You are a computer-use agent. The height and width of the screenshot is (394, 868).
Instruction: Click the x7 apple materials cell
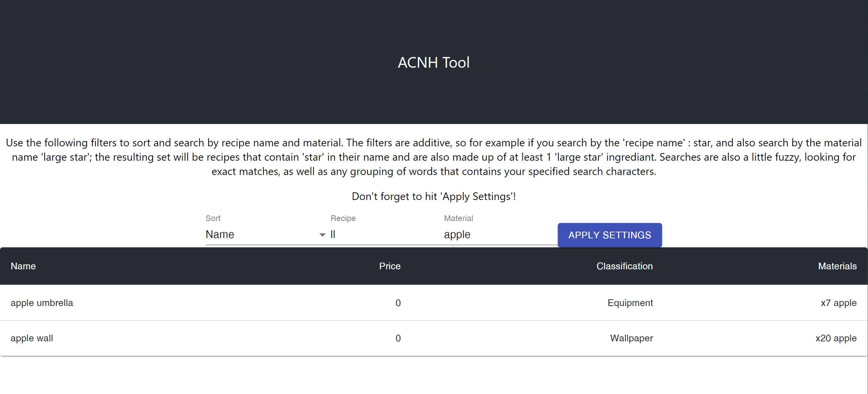click(838, 303)
